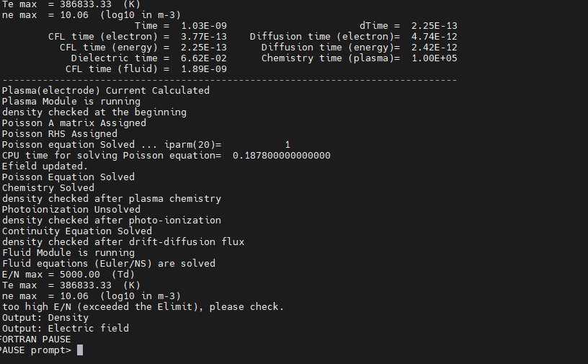Click the 'Chemistry Solved' line
The width and height of the screenshot is (588, 364).
pos(48,188)
